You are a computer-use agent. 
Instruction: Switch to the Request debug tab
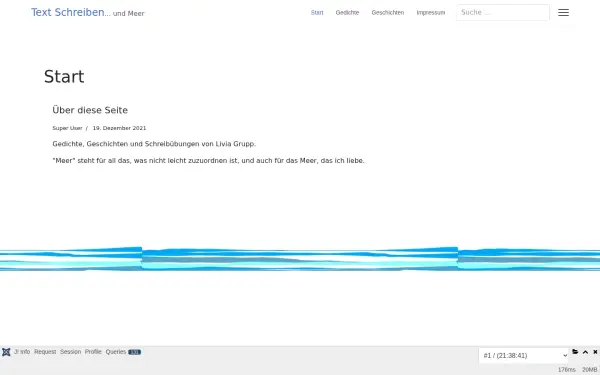tap(45, 352)
